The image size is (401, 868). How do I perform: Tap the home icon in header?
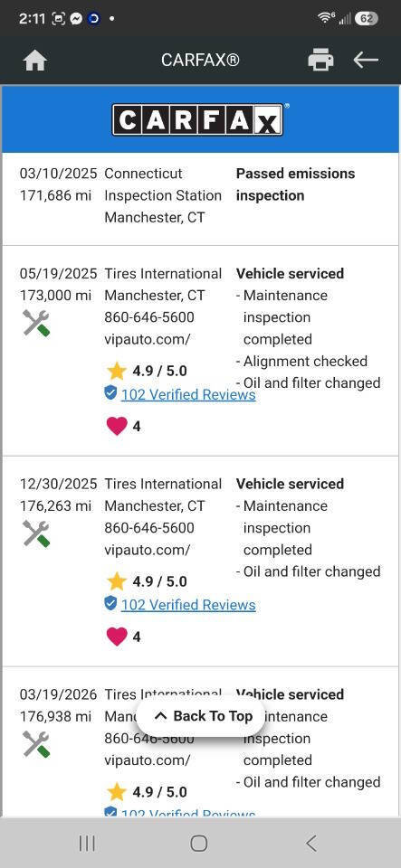pyautogui.click(x=35, y=60)
